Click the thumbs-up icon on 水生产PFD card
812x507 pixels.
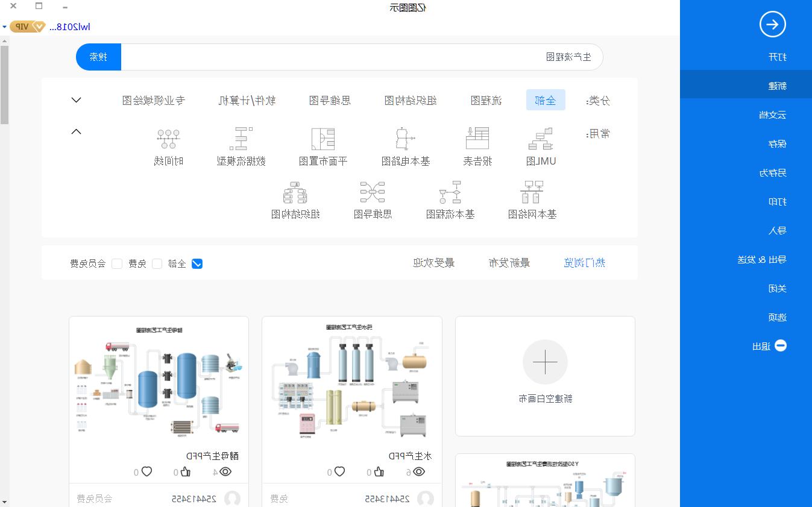[379, 471]
